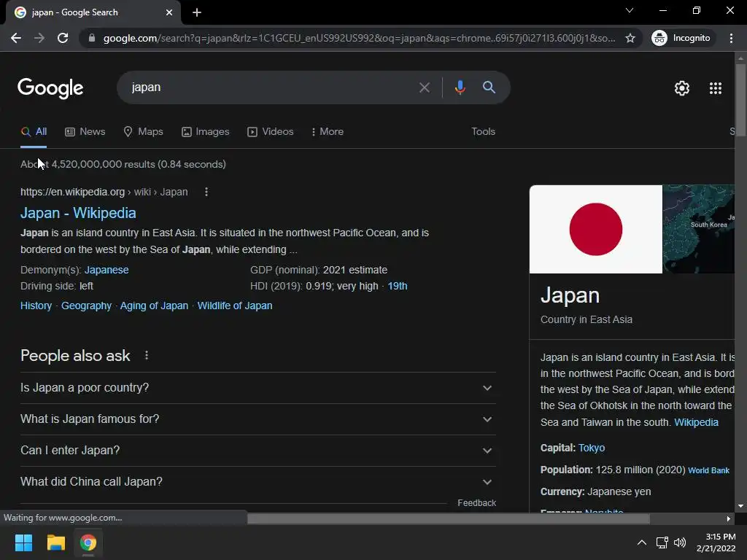The height and width of the screenshot is (560, 747).
Task: Select the All results tab
Action: click(x=34, y=132)
